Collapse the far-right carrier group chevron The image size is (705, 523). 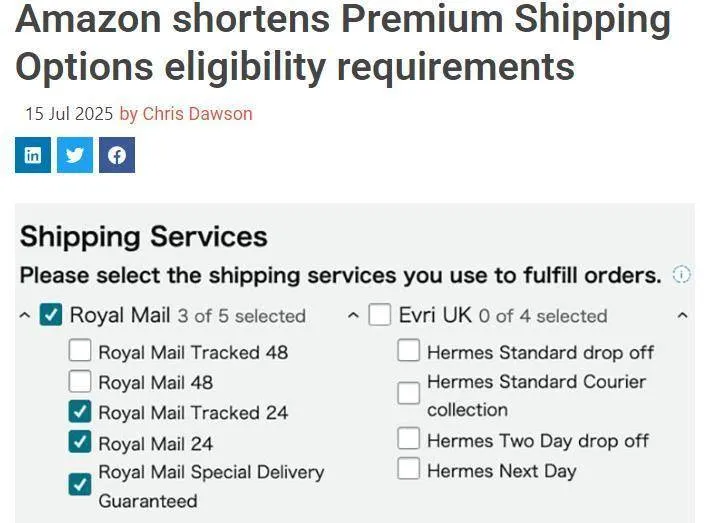point(682,316)
